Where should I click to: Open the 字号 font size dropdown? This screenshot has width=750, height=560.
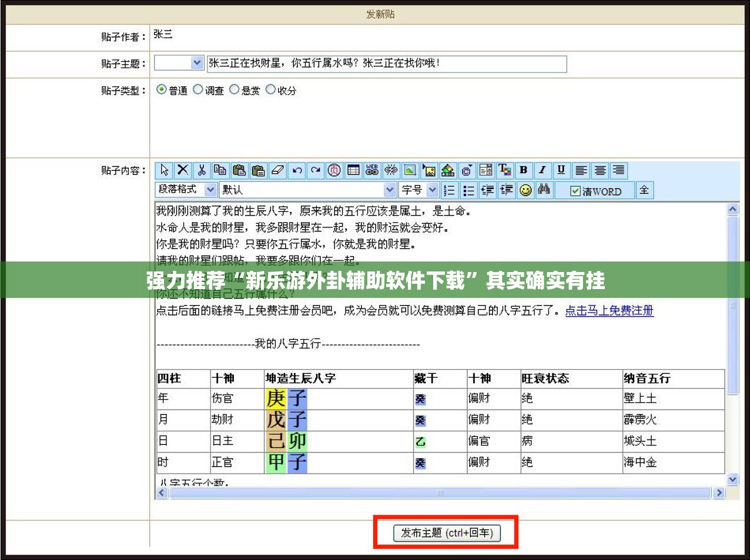(418, 190)
